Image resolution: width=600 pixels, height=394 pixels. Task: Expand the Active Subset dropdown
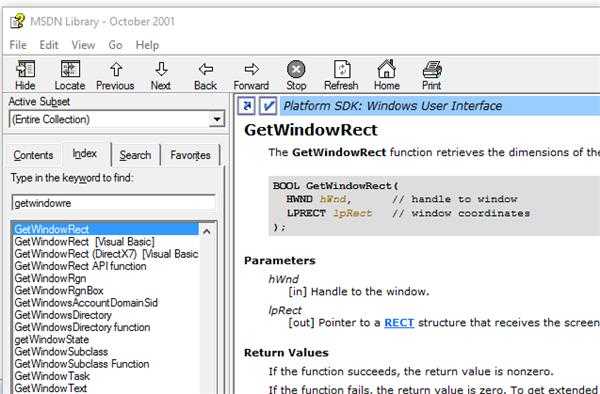pos(217,119)
